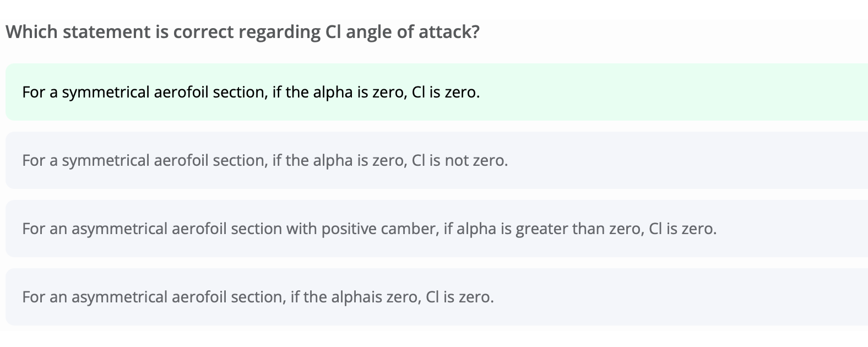This screenshot has height=347, width=868.
Task: Choose the only answer about symmetrical aerofoil non-zero Cl
Action: coord(437,160)
